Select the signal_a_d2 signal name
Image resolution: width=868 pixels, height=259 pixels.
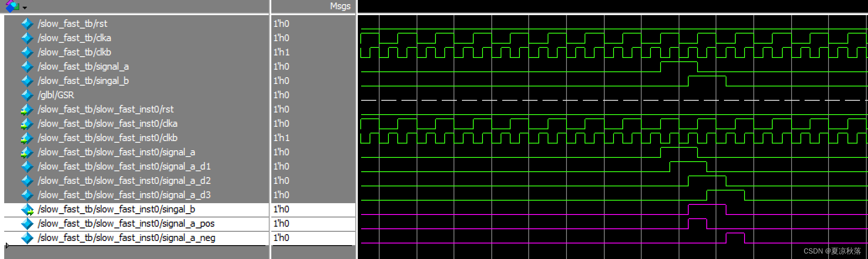[x=124, y=181]
